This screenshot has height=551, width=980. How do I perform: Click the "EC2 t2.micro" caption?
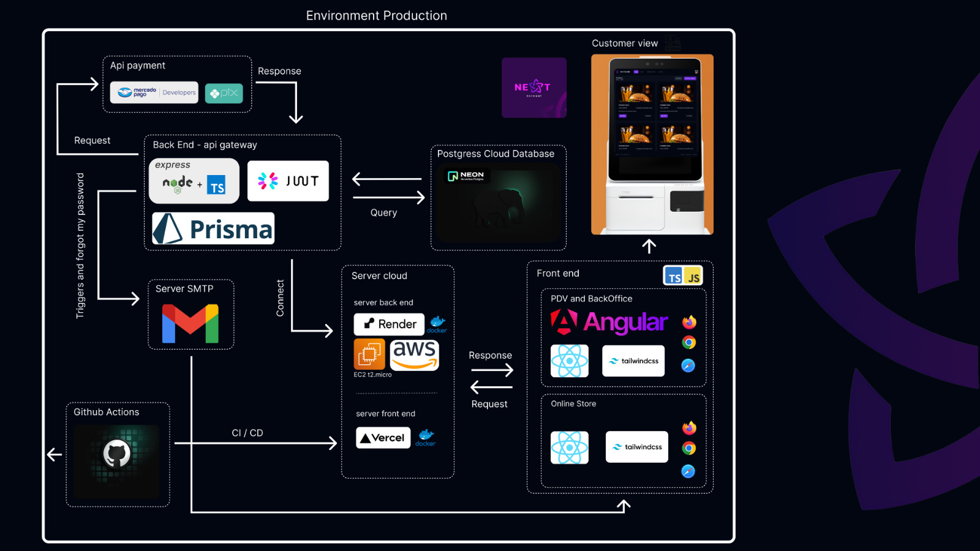coord(372,375)
